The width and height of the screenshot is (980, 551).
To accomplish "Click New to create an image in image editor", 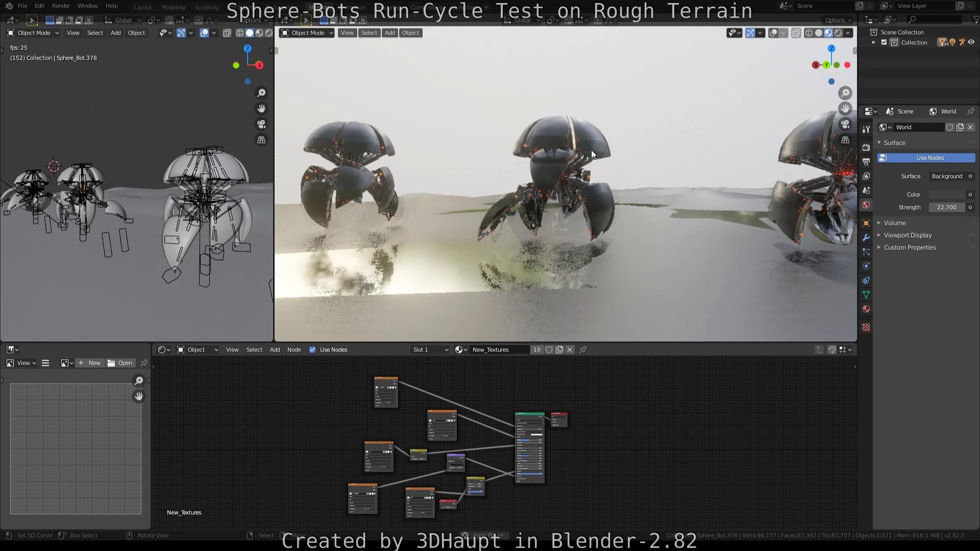I will 90,363.
